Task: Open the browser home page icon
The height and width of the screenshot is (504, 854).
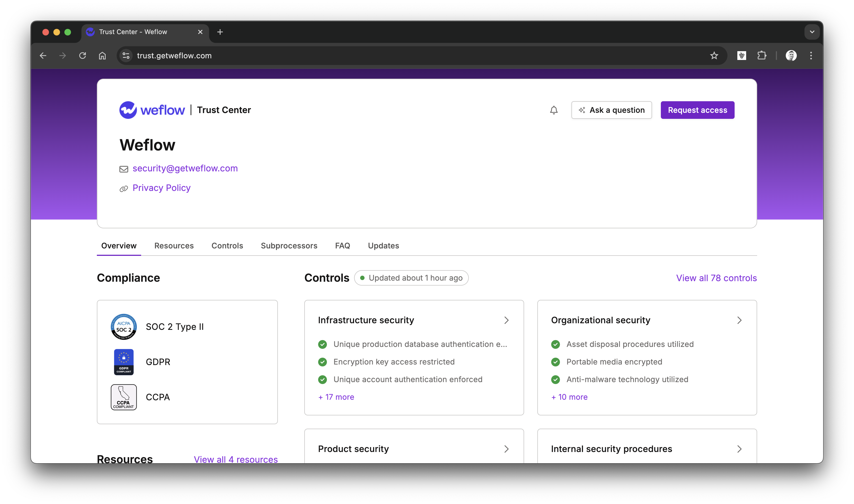Action: point(102,55)
